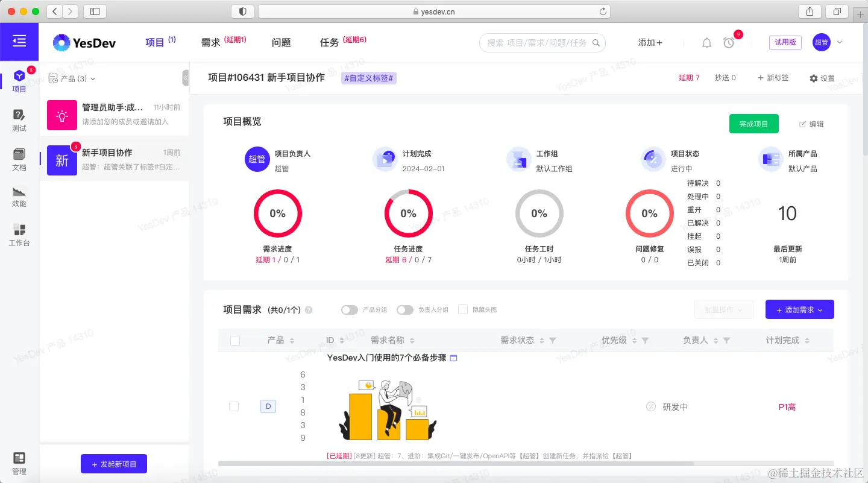Open the 管理 sidebar section

coord(19,463)
